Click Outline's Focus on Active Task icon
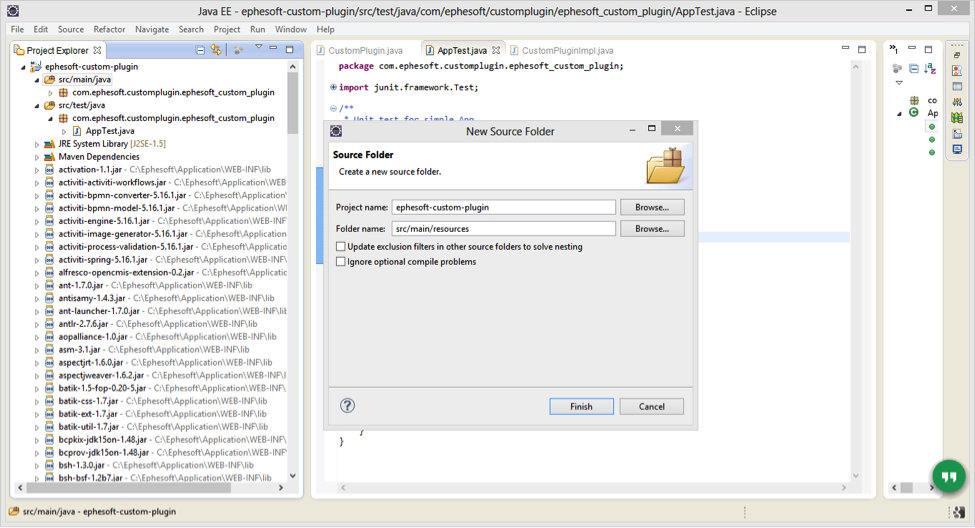 pyautogui.click(x=897, y=68)
